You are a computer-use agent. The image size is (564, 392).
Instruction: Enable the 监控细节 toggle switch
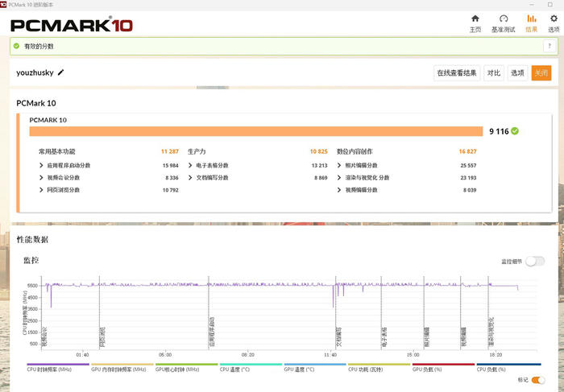(x=535, y=261)
